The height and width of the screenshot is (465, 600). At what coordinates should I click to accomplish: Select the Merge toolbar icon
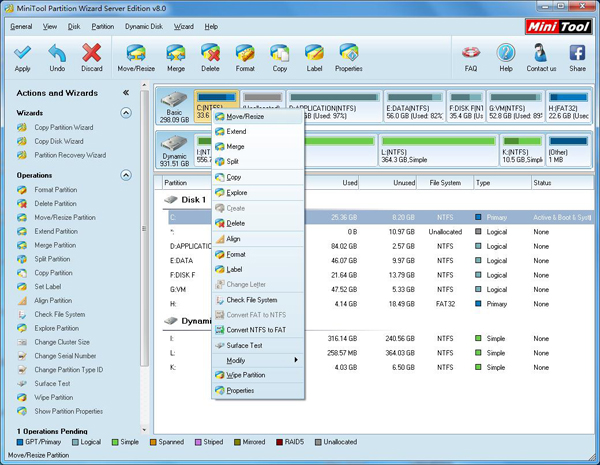[176, 53]
